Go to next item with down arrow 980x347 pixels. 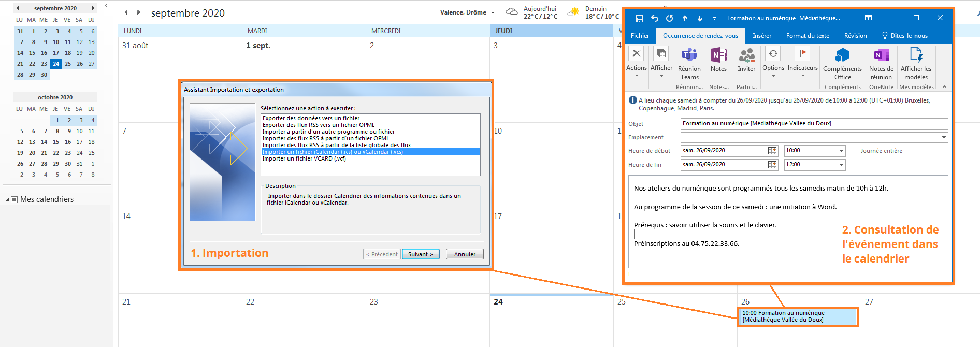point(700,19)
